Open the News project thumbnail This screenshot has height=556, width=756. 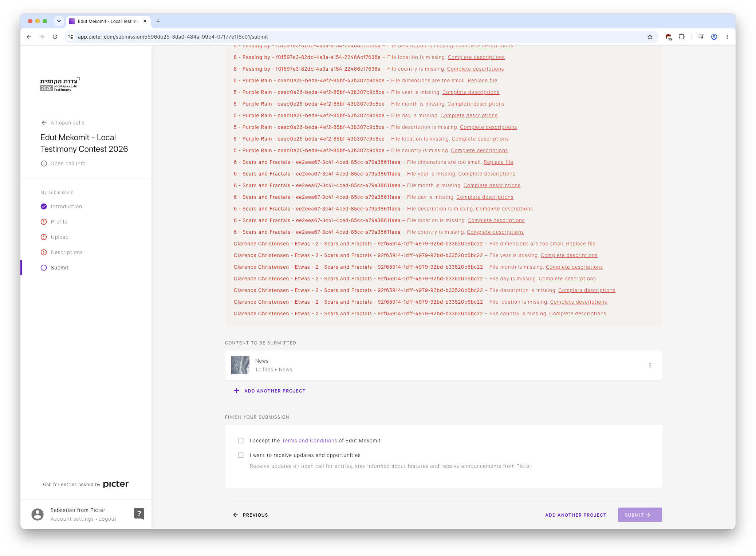coord(240,365)
